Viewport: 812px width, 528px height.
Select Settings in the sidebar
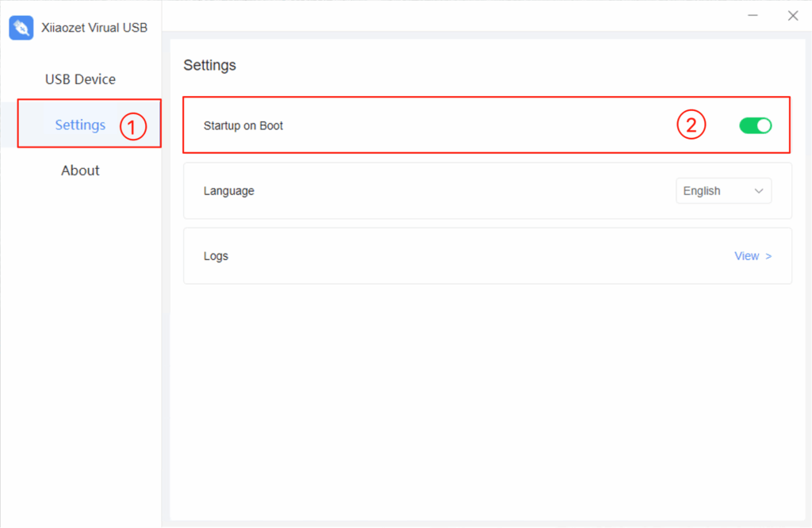(x=80, y=124)
